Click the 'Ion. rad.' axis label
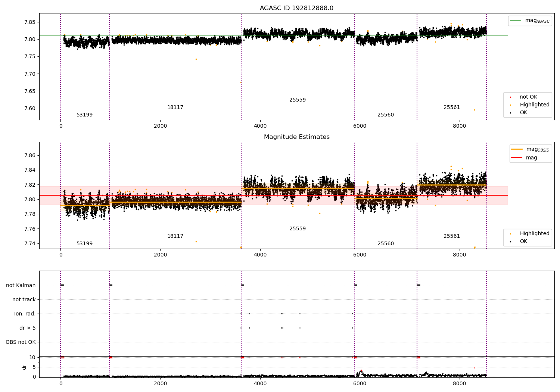 point(25,314)
